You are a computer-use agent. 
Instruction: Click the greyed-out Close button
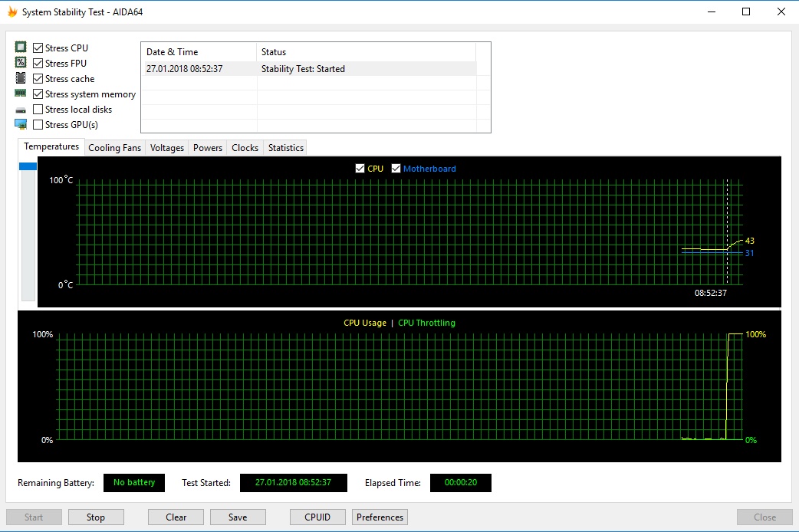pyautogui.click(x=764, y=517)
